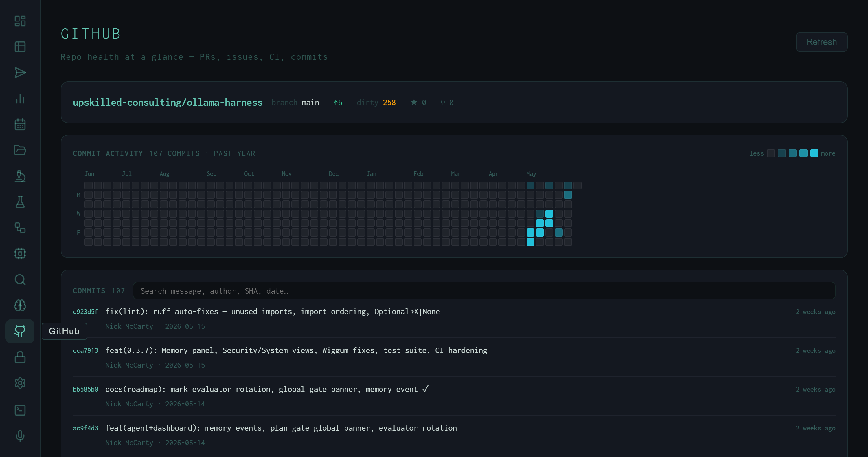Open the calendar icon in sidebar
This screenshot has height=457, width=868.
click(20, 125)
